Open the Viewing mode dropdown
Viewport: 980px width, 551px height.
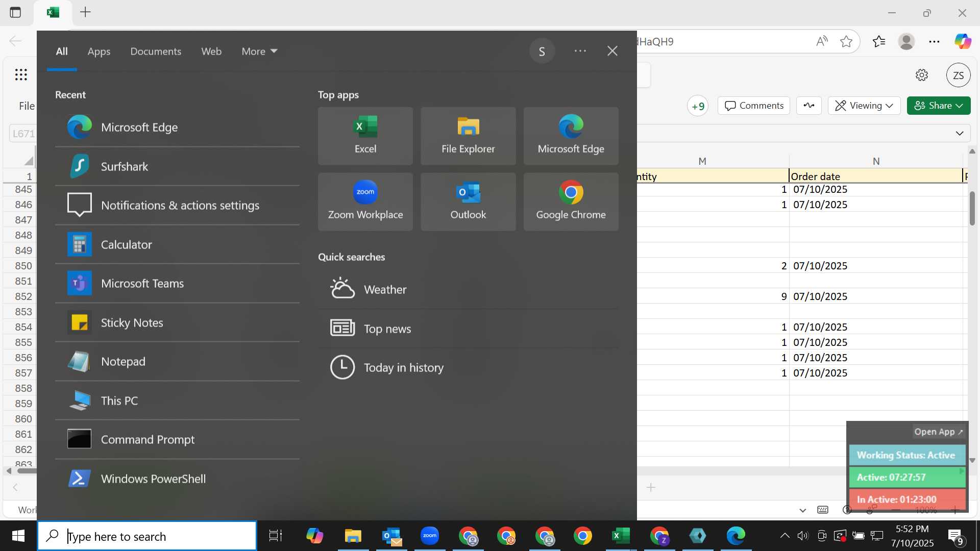point(864,106)
